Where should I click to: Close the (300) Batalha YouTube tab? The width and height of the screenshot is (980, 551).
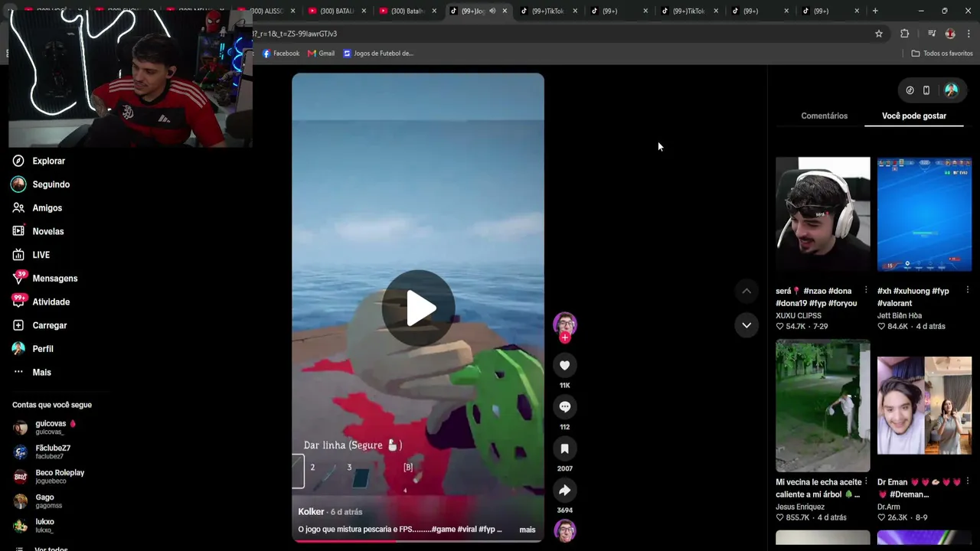[434, 11]
